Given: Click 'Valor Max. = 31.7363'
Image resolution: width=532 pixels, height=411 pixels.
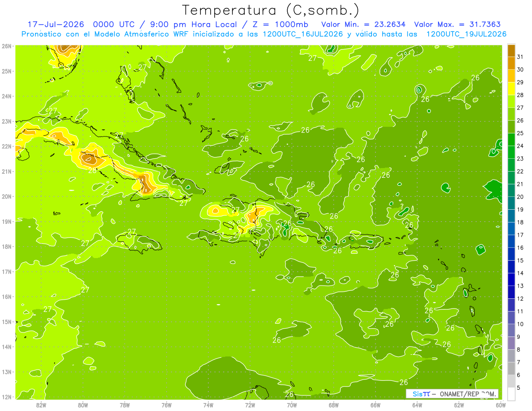Looking at the screenshot, I should pyautogui.click(x=458, y=24).
